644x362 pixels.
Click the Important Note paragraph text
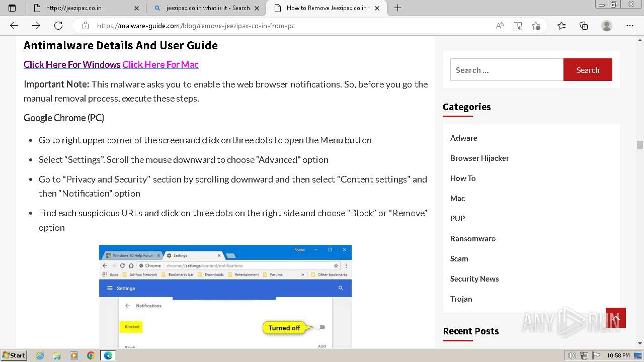pos(226,91)
